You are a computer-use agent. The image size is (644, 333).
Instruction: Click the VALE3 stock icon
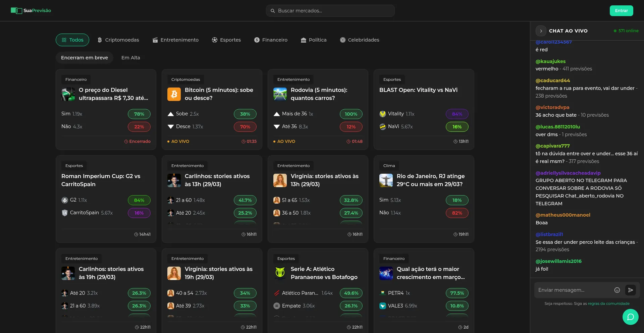(383, 306)
